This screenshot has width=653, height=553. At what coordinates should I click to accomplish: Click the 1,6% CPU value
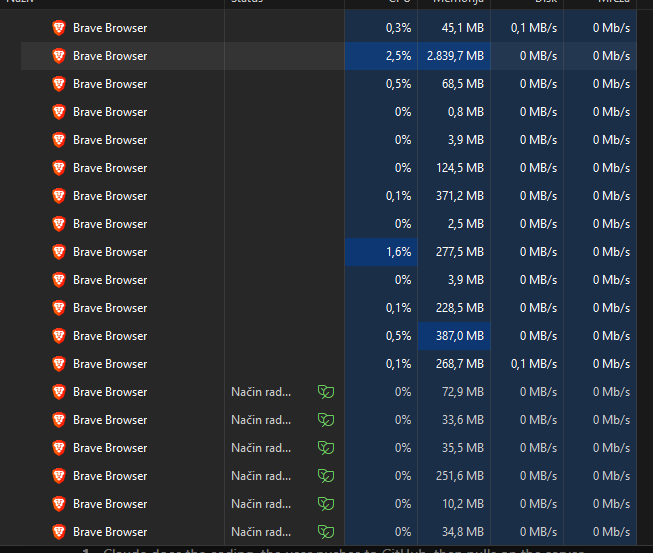(399, 252)
